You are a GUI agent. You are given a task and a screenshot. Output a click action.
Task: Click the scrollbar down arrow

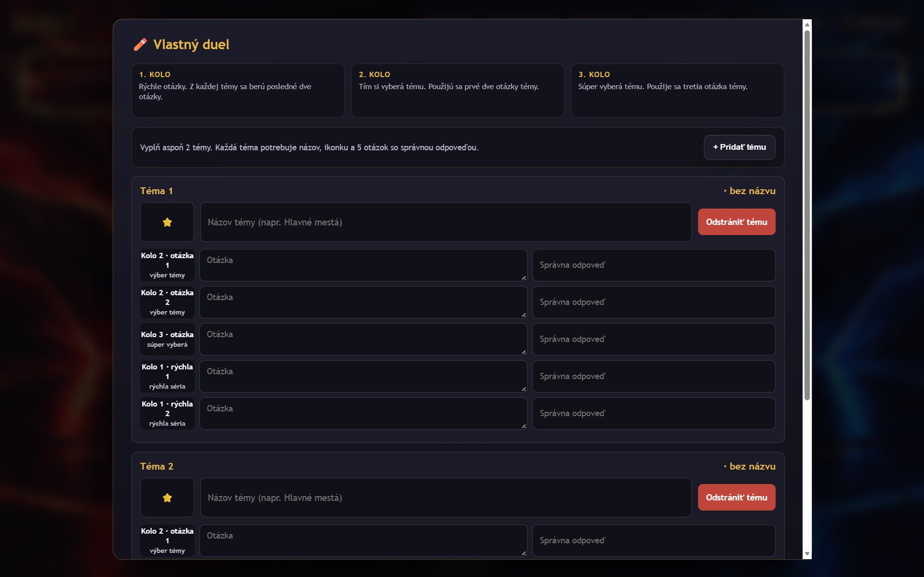(x=807, y=554)
